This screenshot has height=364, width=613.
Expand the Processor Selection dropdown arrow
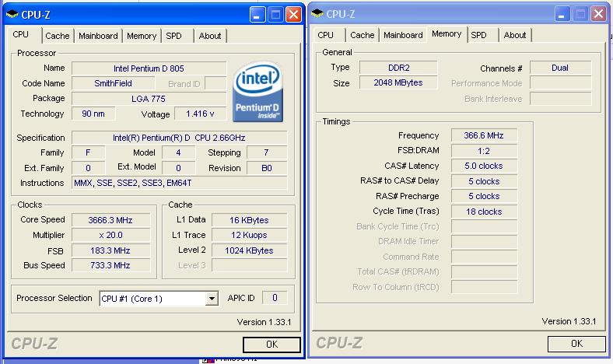(212, 299)
